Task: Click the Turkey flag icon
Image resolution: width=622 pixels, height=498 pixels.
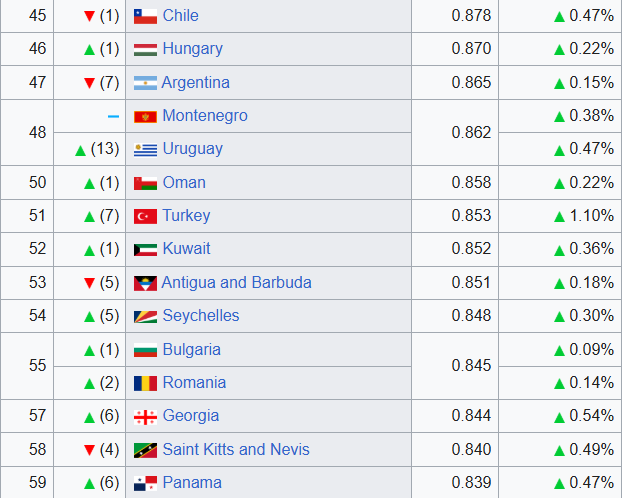Action: pos(146,216)
